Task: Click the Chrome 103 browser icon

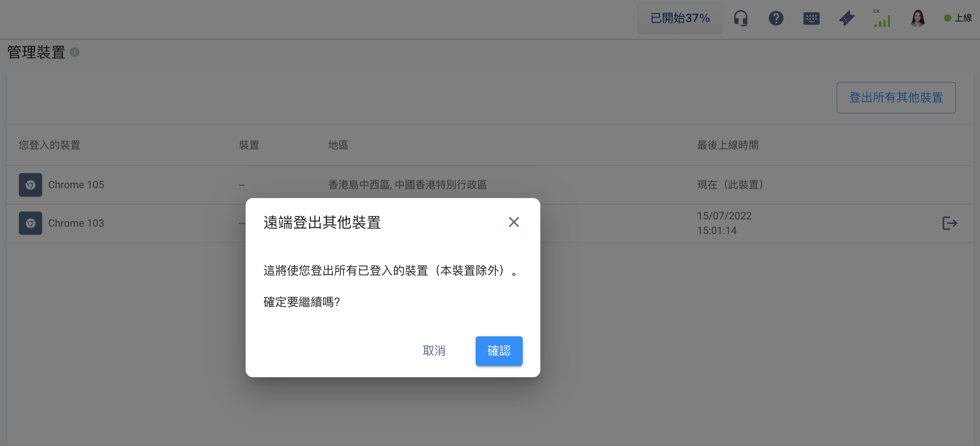Action: [30, 223]
